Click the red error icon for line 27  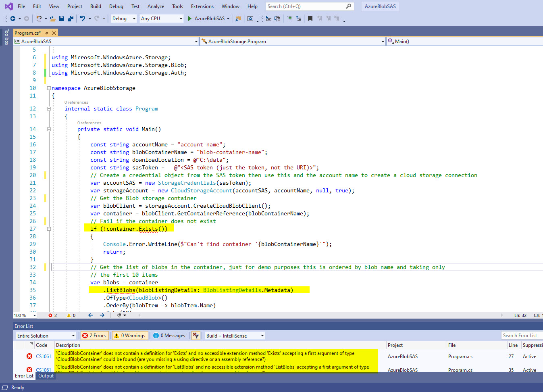click(x=29, y=356)
